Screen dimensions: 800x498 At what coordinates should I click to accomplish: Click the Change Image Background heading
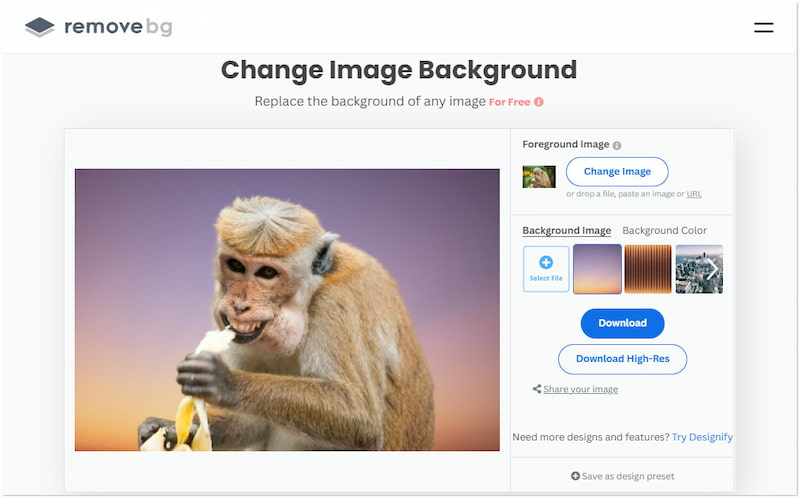coord(399,70)
